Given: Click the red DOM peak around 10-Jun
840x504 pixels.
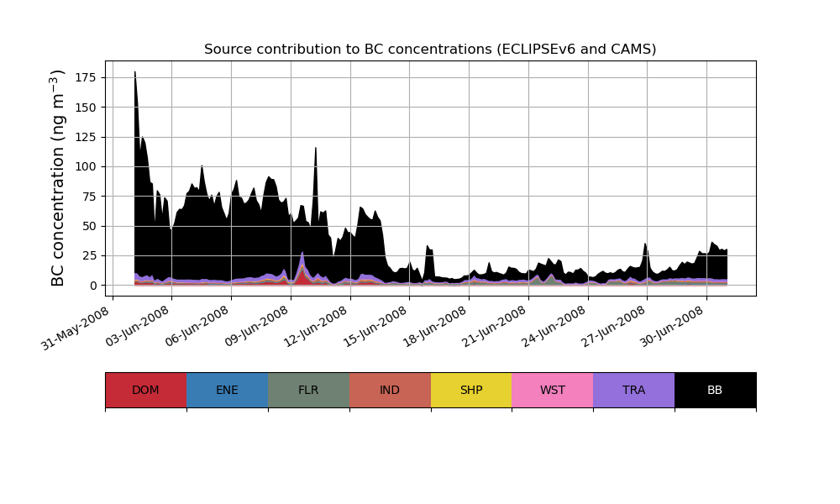Looking at the screenshot, I should coord(302,276).
